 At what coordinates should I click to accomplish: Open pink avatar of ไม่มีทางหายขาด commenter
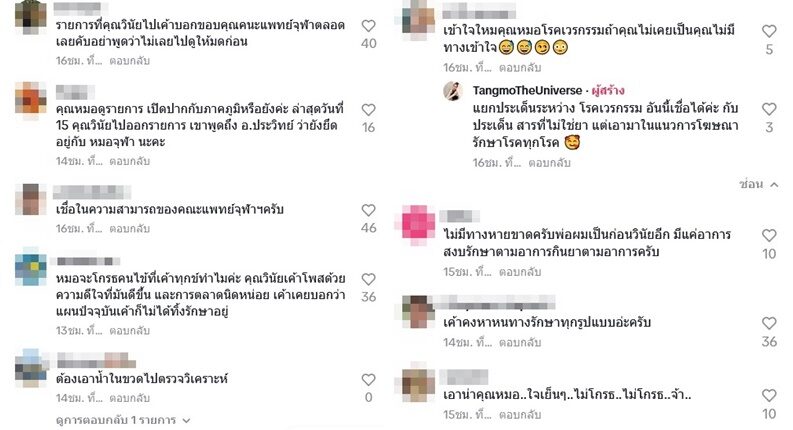[x=418, y=225]
